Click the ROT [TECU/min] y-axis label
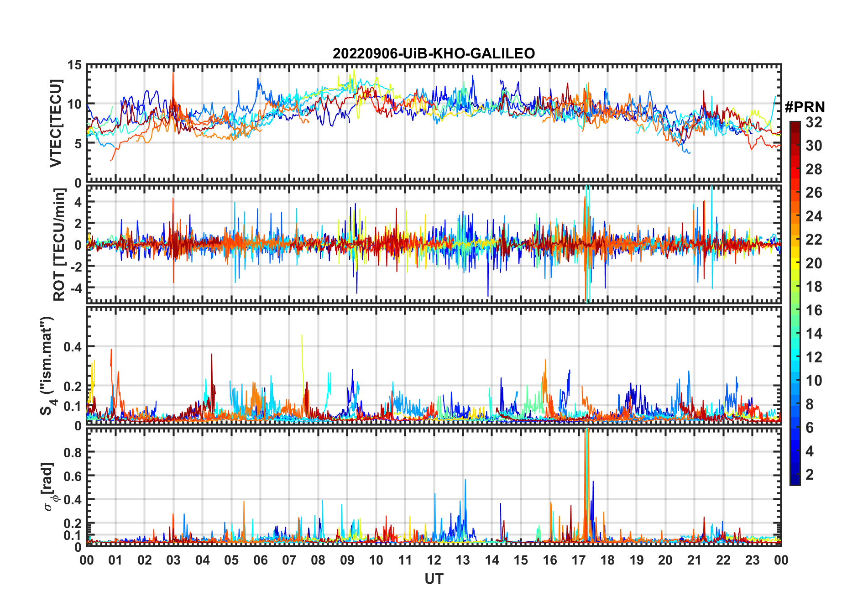868x607 pixels. pos(59,244)
